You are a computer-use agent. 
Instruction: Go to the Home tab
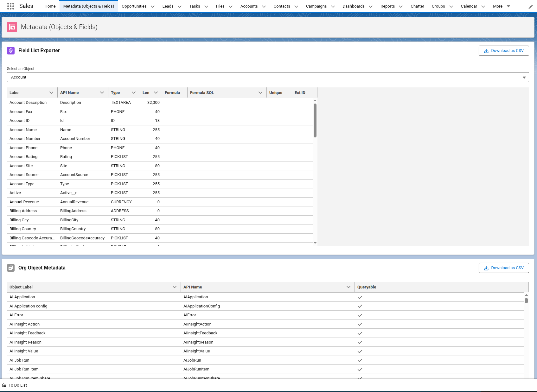click(50, 6)
